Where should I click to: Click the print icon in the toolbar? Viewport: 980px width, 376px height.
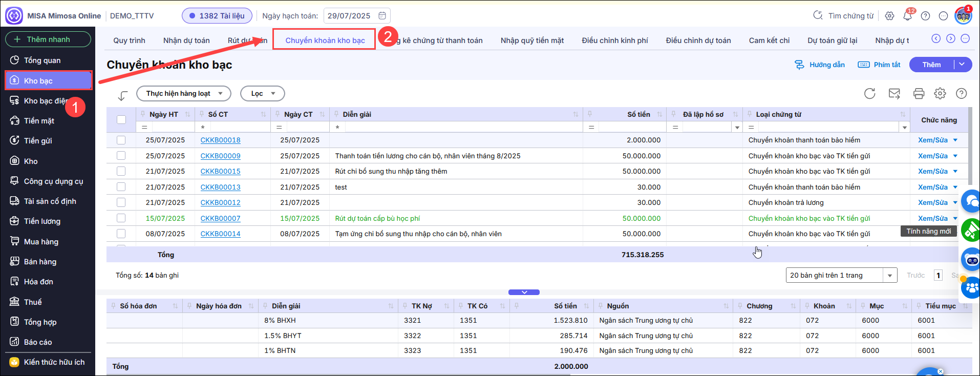(919, 94)
